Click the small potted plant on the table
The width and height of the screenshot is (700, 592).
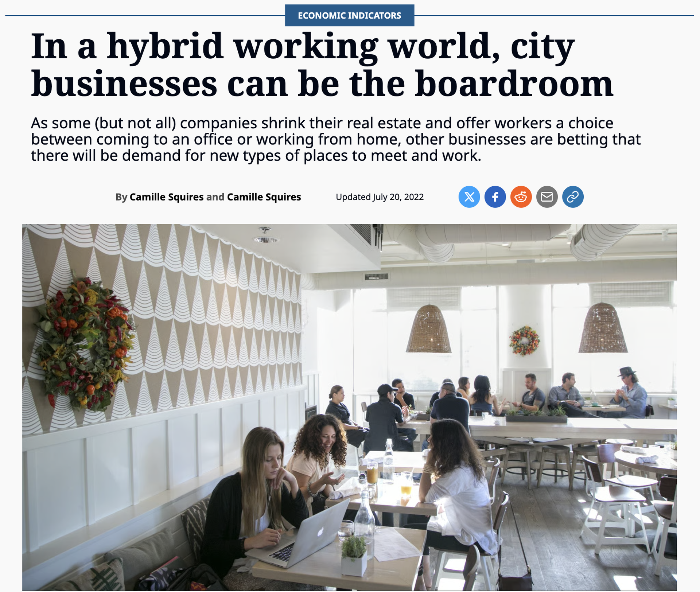pyautogui.click(x=354, y=556)
